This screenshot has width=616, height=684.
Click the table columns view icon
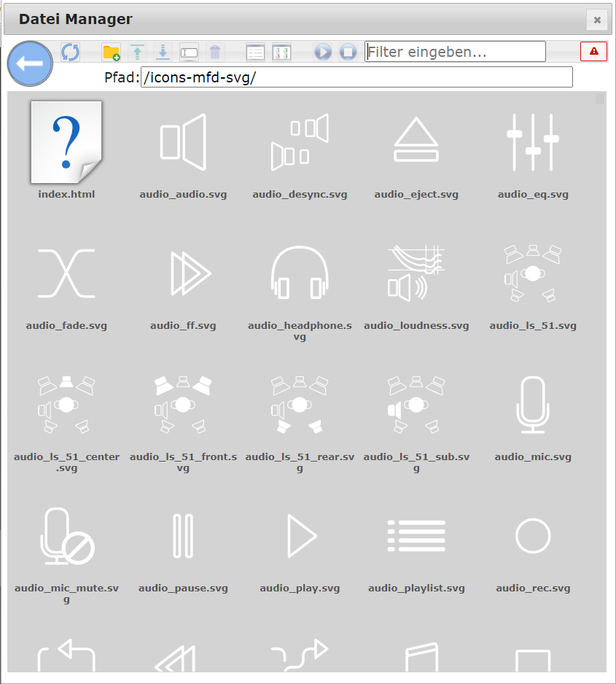(x=281, y=52)
